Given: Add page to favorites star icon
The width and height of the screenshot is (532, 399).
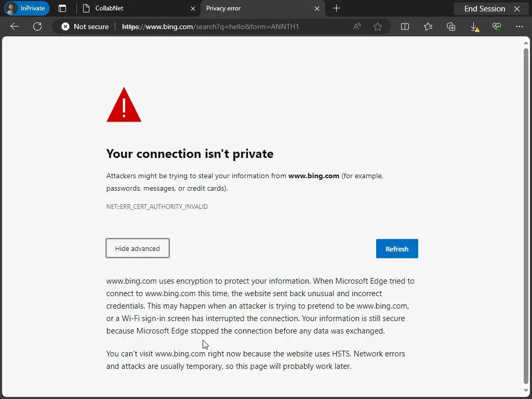Looking at the screenshot, I should (x=378, y=26).
